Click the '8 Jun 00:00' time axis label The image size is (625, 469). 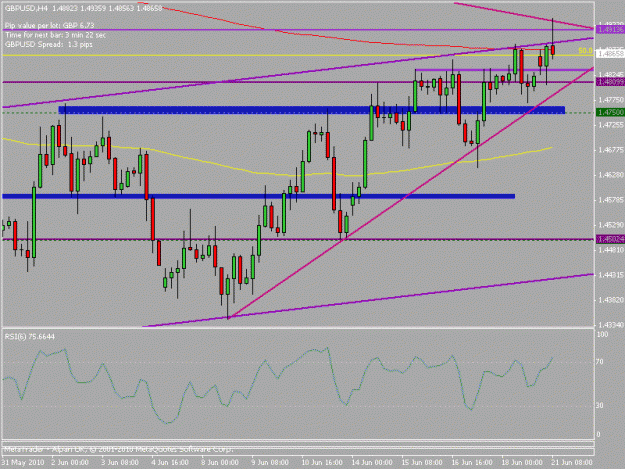(220, 462)
